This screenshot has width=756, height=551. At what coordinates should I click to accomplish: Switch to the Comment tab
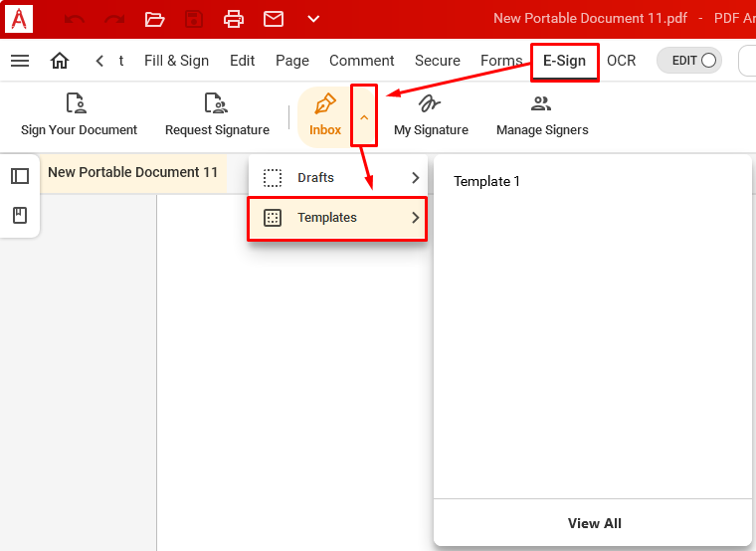(362, 61)
